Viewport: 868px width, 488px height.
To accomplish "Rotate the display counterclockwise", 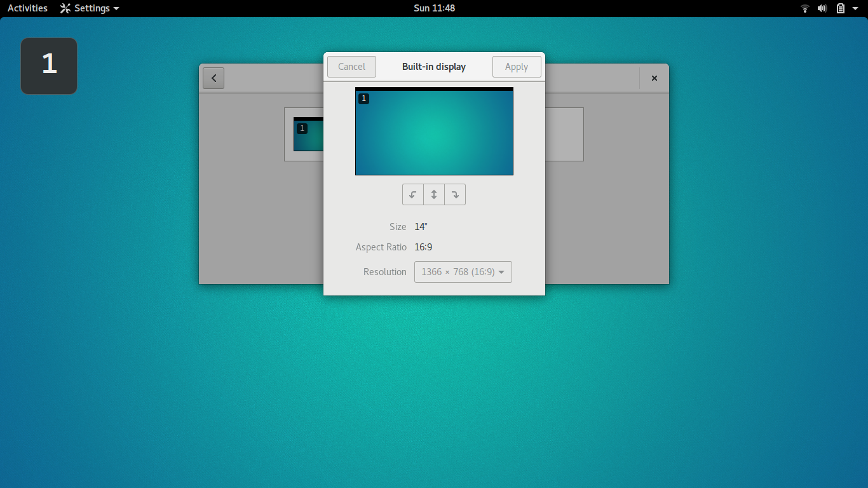I will click(x=413, y=194).
